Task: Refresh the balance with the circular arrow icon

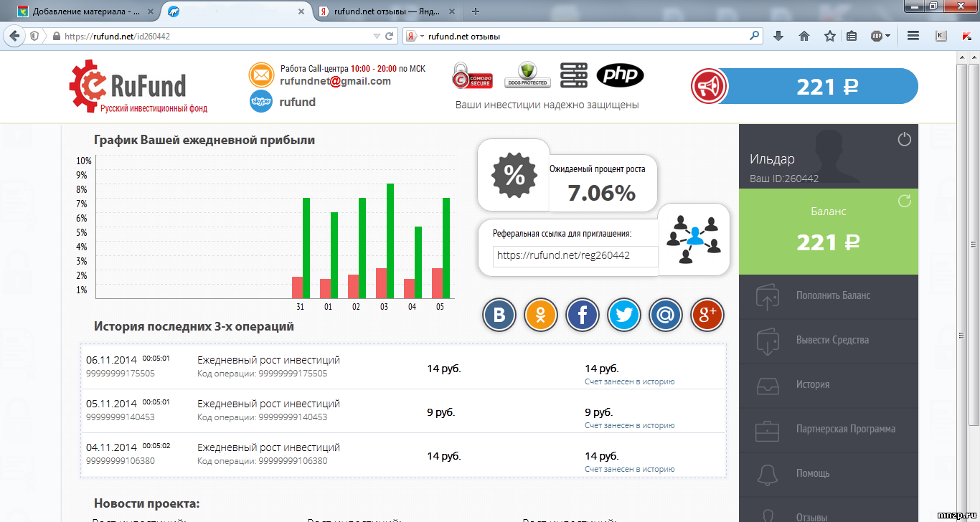Action: 905,201
